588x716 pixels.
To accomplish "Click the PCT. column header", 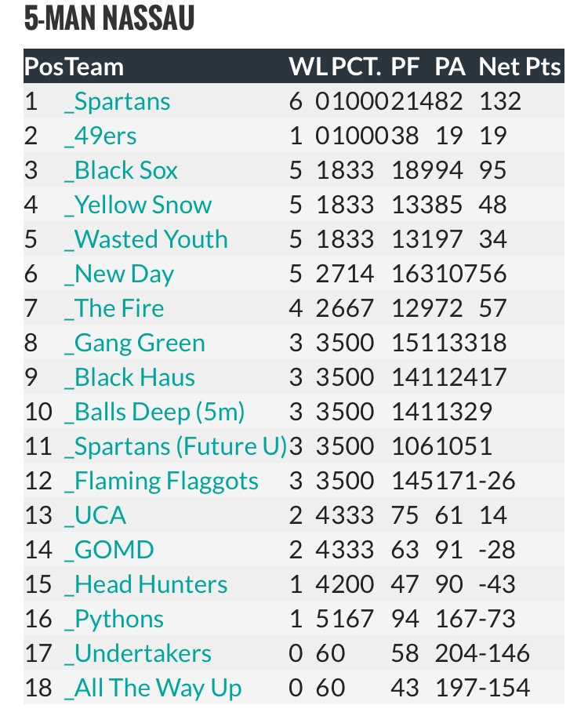I will (357, 67).
